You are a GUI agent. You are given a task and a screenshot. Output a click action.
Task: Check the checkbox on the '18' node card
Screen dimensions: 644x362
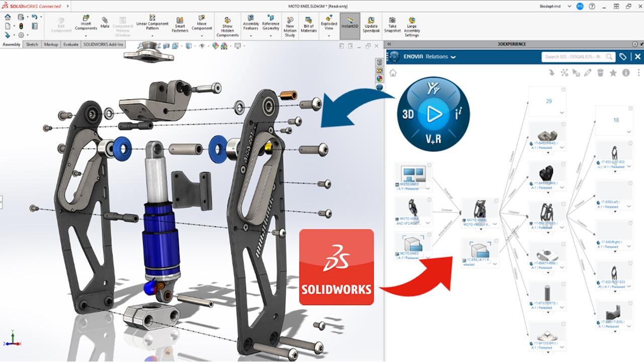point(630,109)
